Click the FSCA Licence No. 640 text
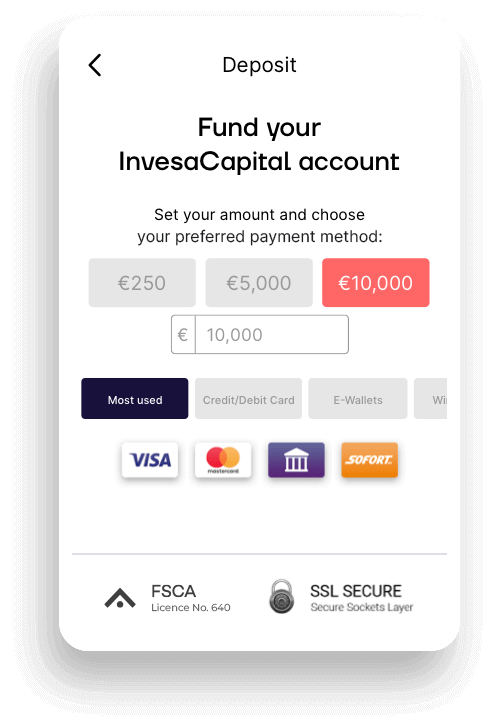 click(x=191, y=598)
